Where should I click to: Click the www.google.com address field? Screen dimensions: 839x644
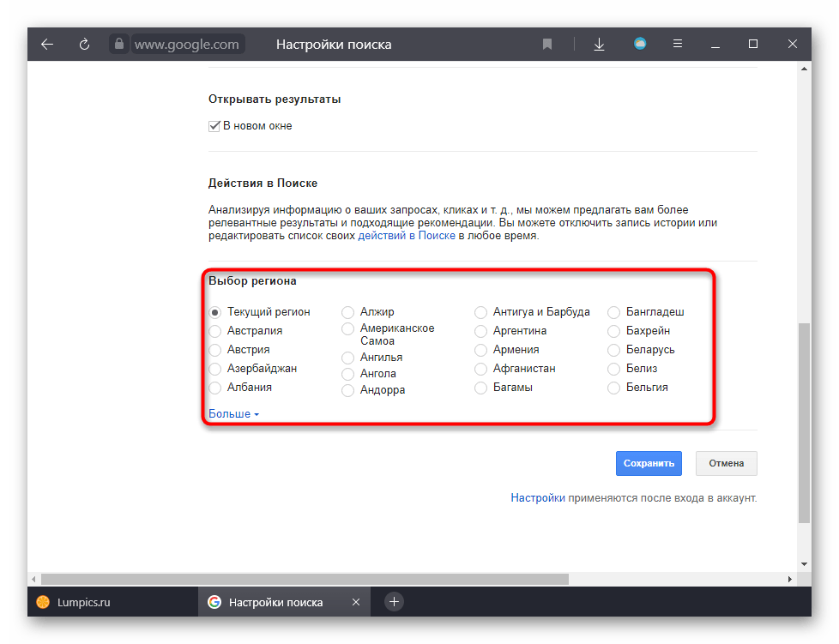point(187,44)
